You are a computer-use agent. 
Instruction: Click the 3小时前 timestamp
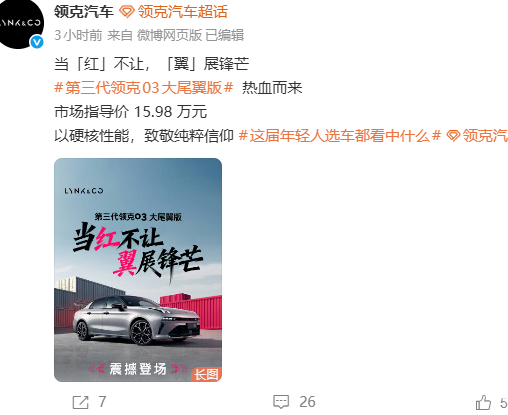[x=78, y=35]
